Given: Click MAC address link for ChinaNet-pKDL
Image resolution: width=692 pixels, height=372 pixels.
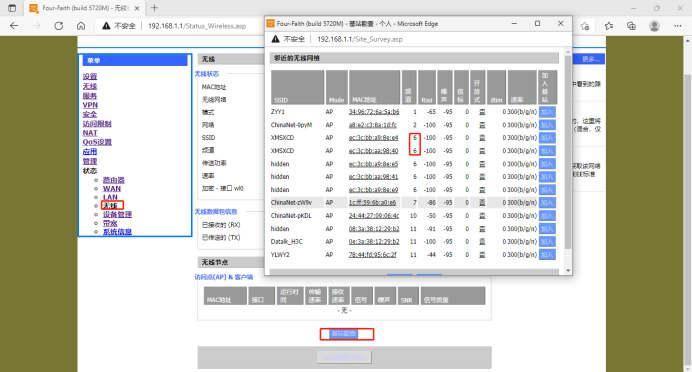Looking at the screenshot, I should (374, 216).
